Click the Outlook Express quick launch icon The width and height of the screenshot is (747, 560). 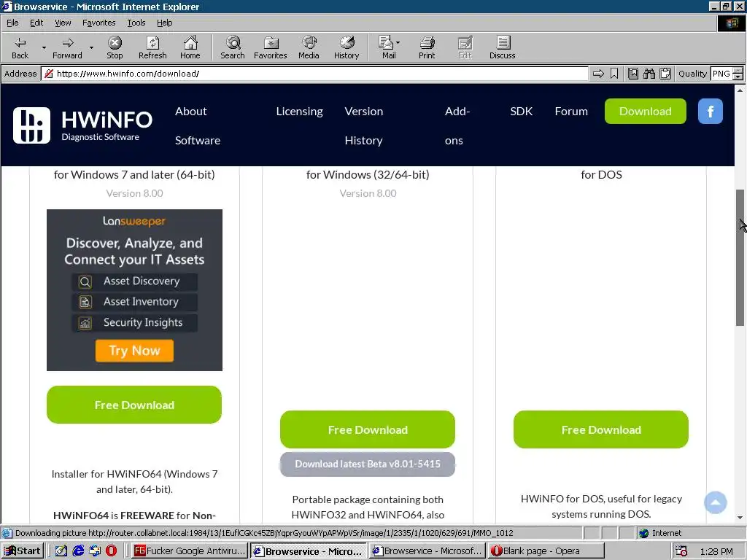click(95, 551)
